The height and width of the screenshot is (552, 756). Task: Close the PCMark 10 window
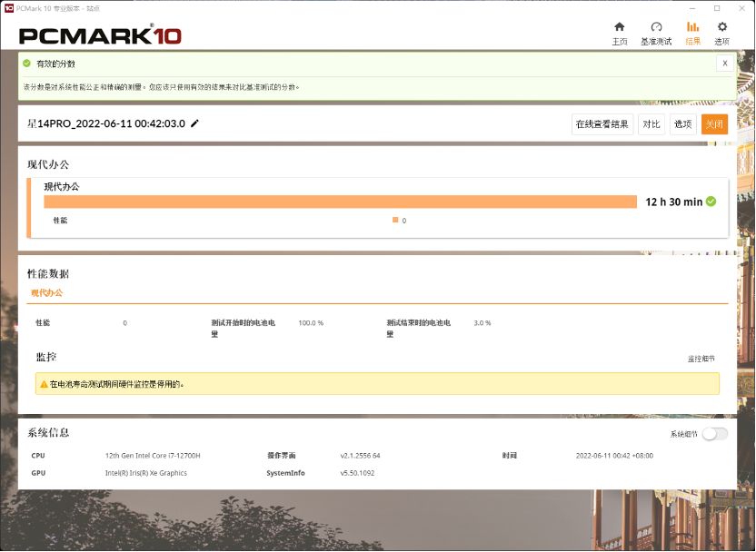coord(742,8)
